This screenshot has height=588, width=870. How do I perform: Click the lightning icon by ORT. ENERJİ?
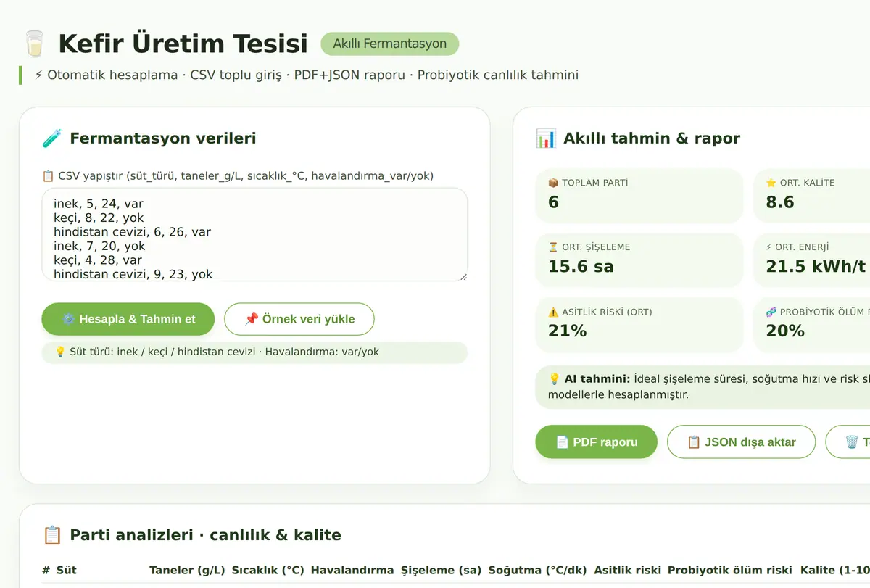[770, 247]
